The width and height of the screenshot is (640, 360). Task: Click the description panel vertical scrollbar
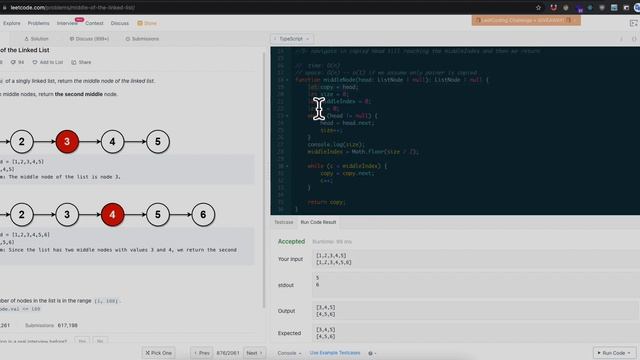264,180
